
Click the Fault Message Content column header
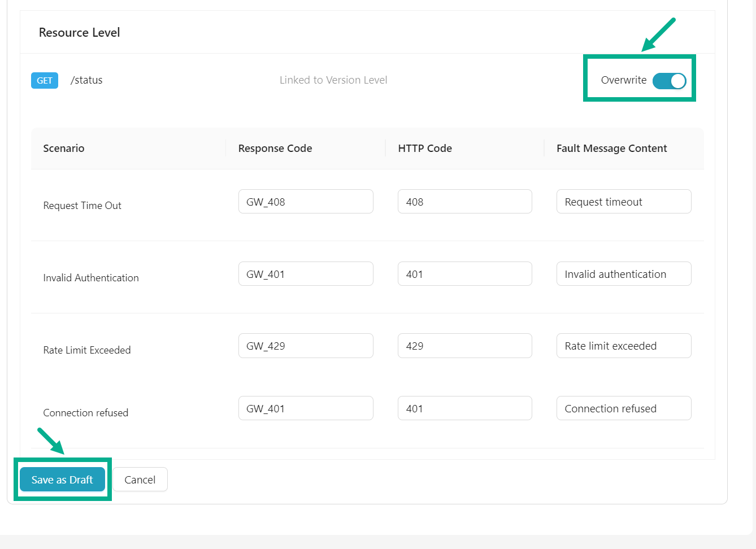611,149
